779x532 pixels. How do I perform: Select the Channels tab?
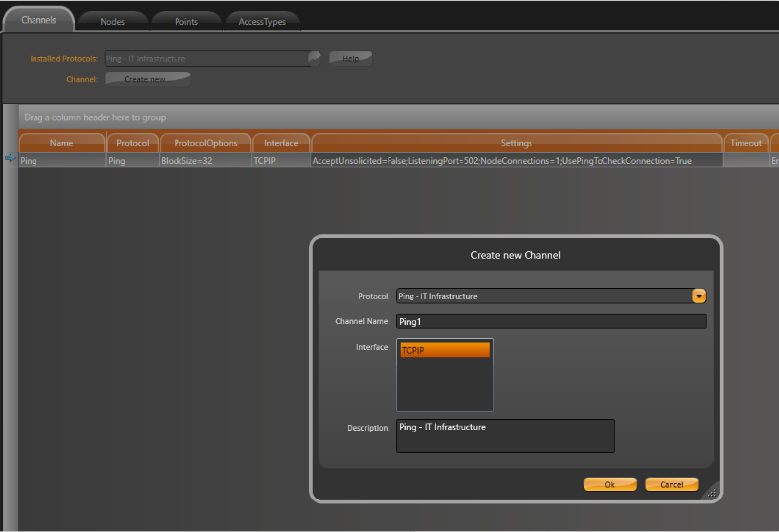[x=38, y=20]
